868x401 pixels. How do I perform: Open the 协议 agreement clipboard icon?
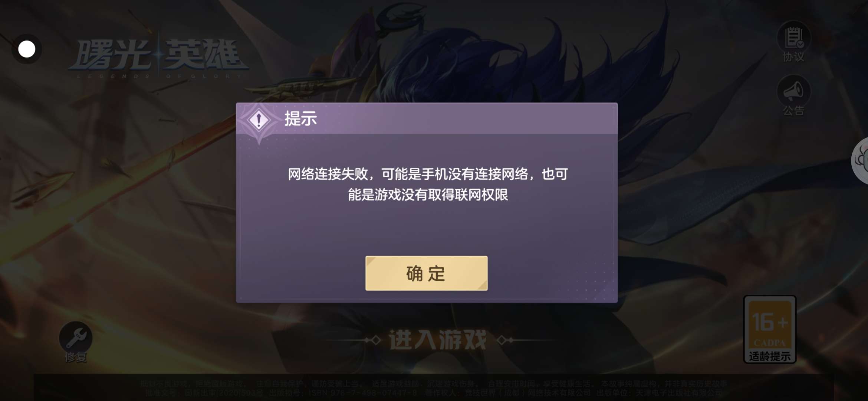[793, 37]
